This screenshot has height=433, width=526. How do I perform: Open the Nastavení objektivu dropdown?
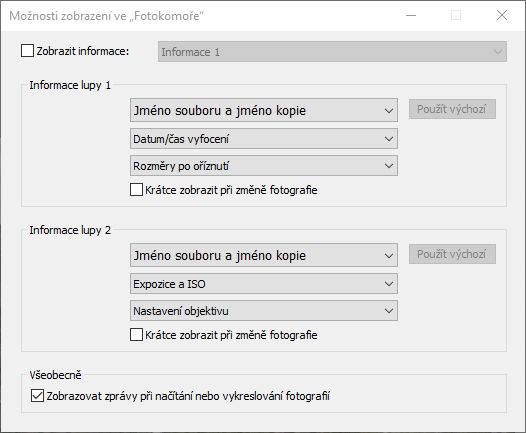(x=264, y=311)
